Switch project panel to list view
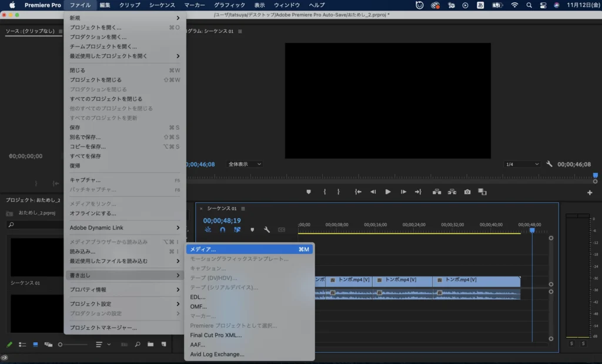Viewport: 602px width, 364px height. pos(22,344)
